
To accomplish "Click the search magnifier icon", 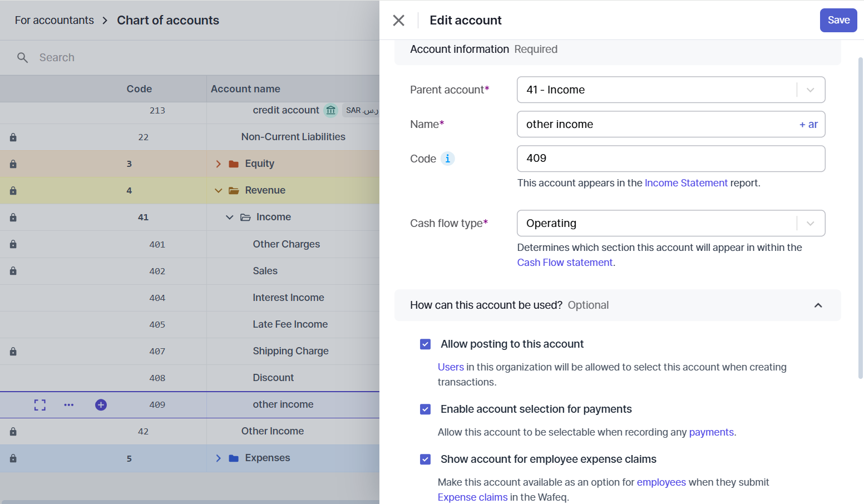I will pyautogui.click(x=22, y=57).
